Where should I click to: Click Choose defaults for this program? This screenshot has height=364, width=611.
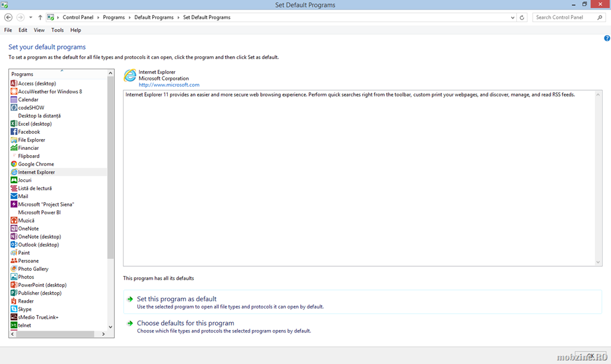(x=185, y=323)
